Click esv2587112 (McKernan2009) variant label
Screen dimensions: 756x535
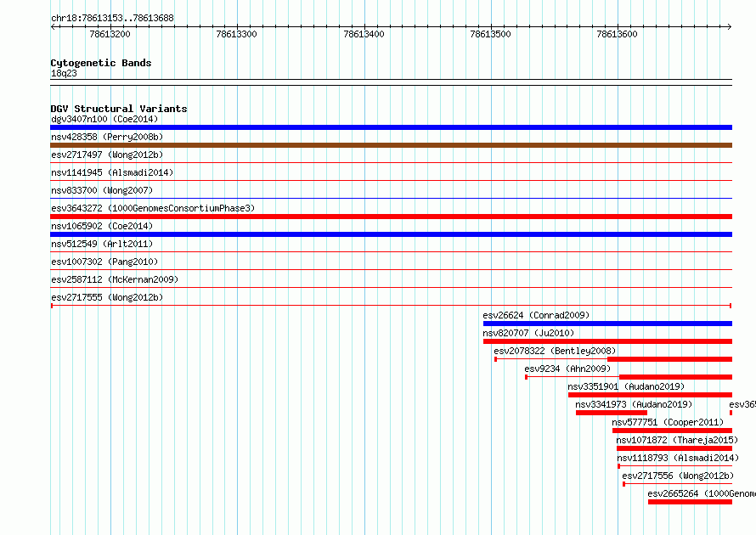(x=115, y=279)
